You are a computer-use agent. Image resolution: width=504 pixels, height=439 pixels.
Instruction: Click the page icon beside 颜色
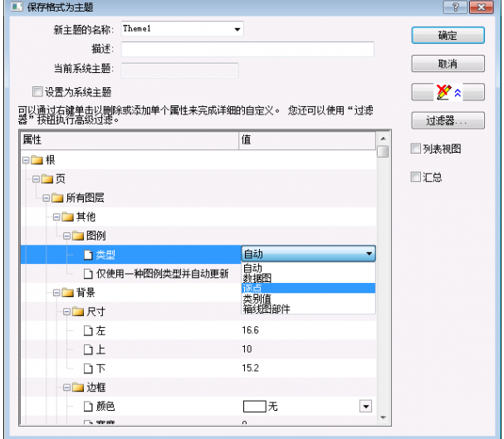point(88,407)
